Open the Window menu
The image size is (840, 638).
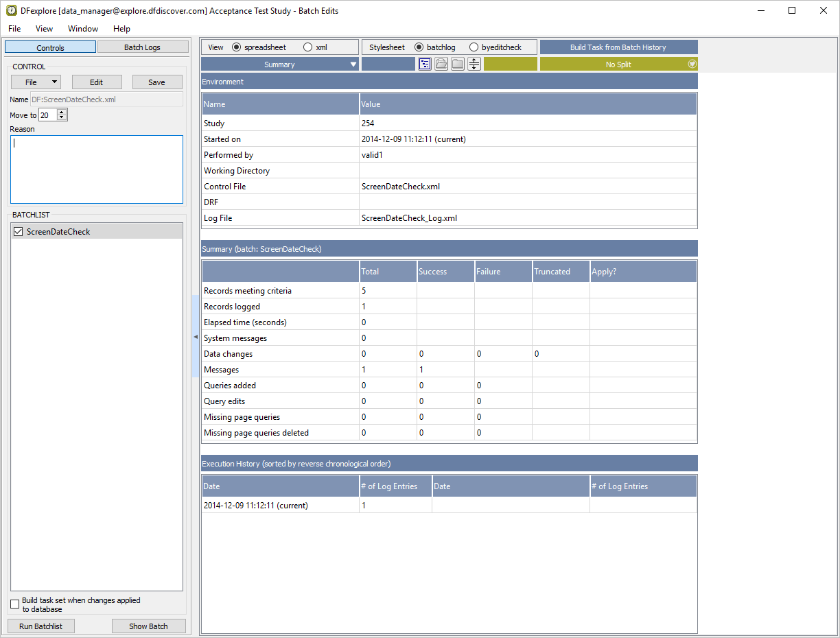[82, 29]
